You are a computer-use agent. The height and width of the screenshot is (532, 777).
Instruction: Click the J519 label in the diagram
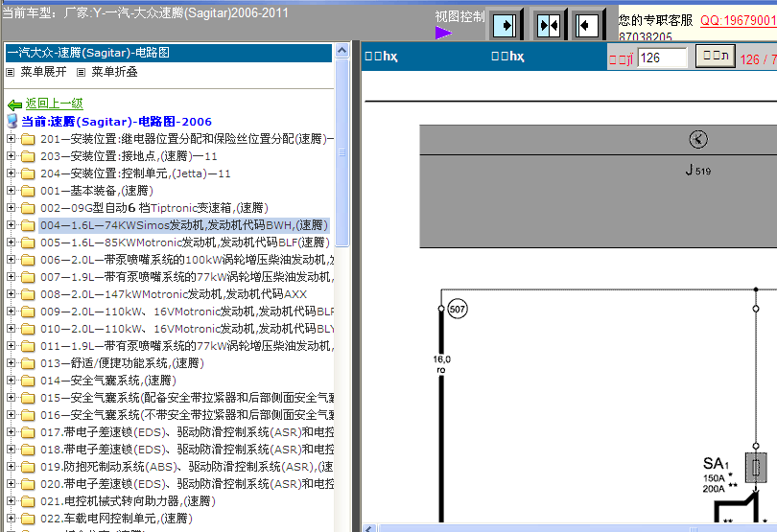coord(698,171)
